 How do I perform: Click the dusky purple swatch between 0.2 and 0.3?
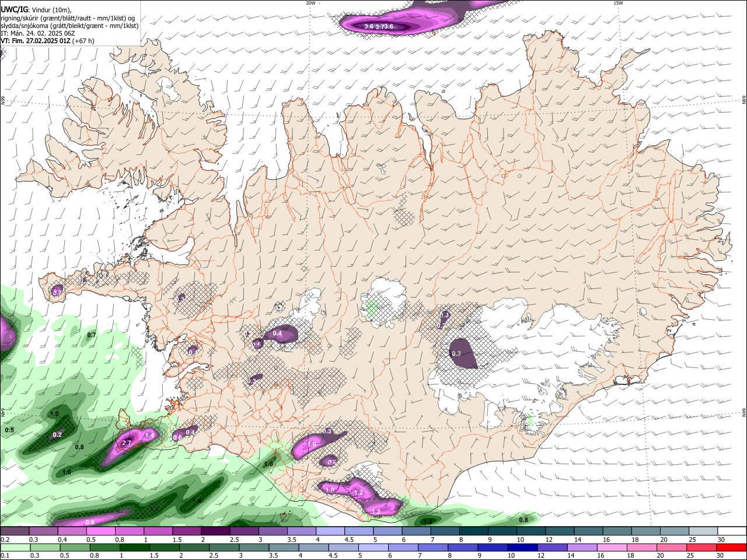[15, 531]
